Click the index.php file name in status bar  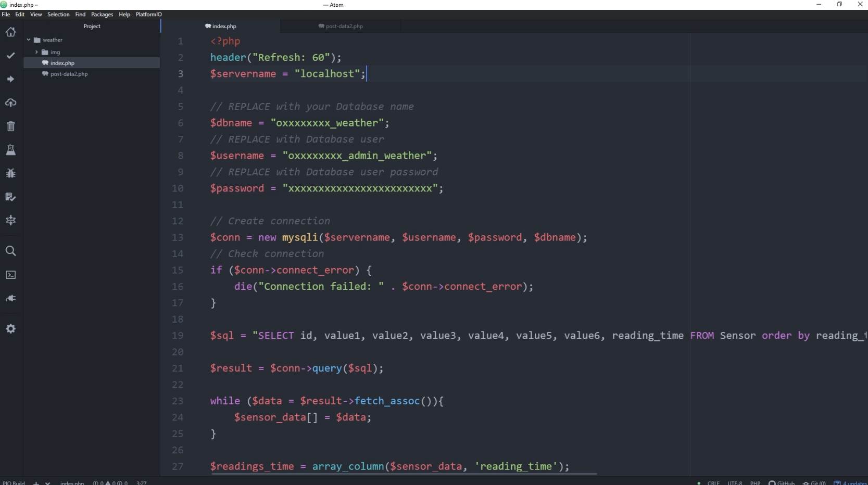[x=72, y=483]
